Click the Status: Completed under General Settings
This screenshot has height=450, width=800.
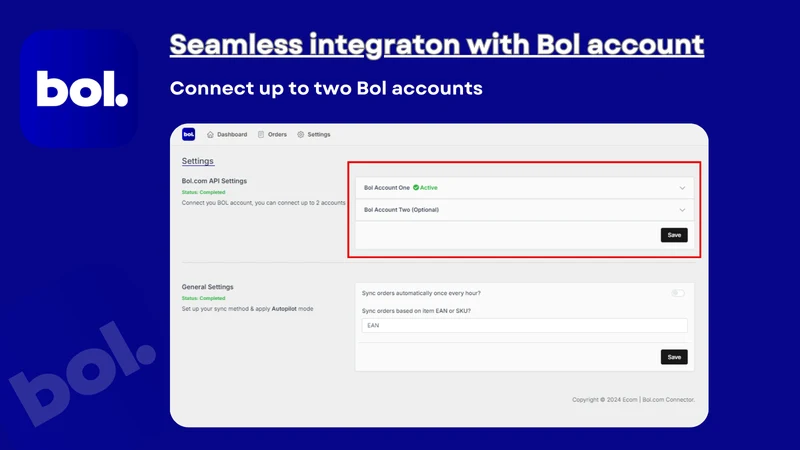click(203, 298)
